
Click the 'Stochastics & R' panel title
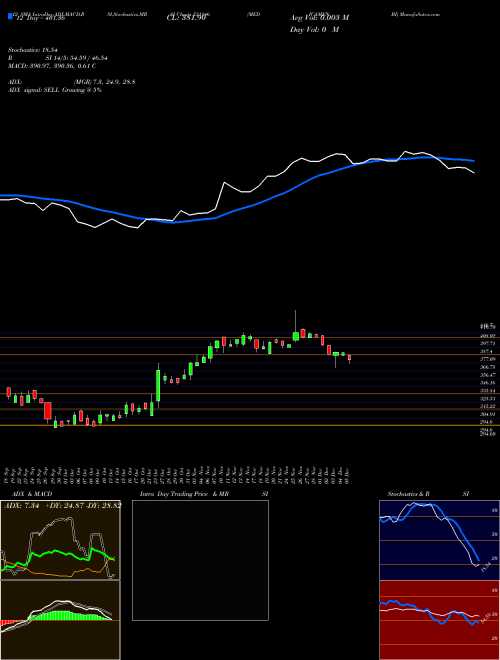[408, 494]
